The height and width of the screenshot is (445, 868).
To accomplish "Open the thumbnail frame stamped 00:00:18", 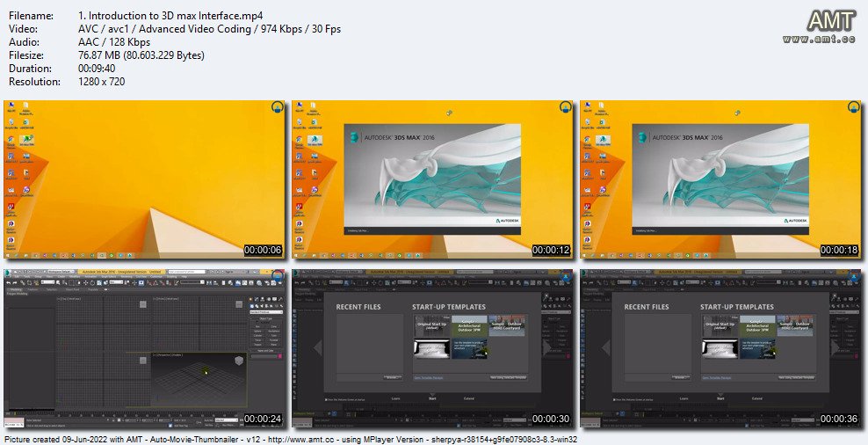I will (x=720, y=179).
